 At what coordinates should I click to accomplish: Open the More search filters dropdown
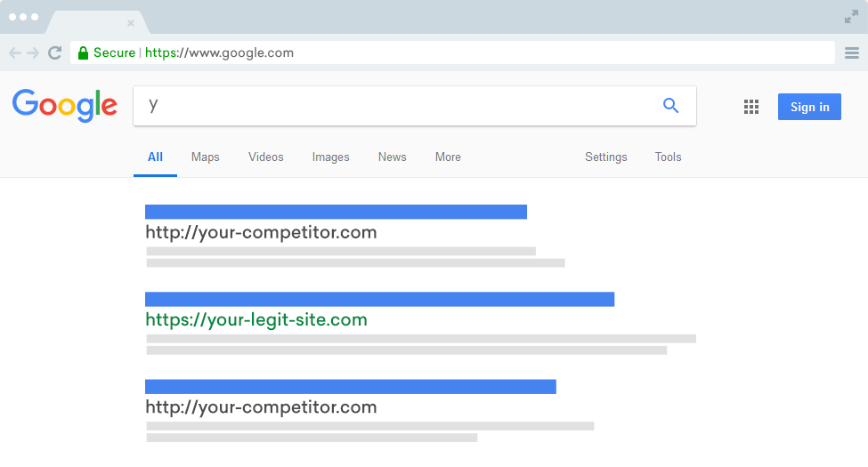448,157
